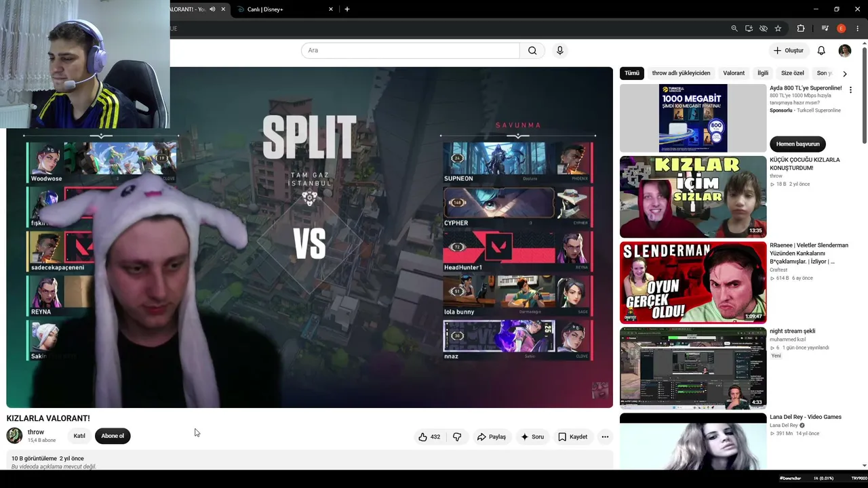Click the Soru ask button
Viewport: 868px width, 488px height.
(532, 437)
